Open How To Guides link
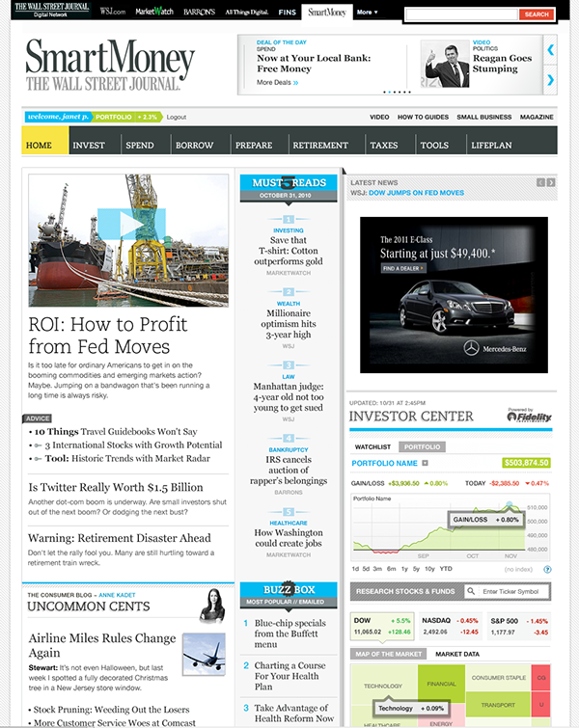This screenshot has width=579, height=728. (423, 117)
